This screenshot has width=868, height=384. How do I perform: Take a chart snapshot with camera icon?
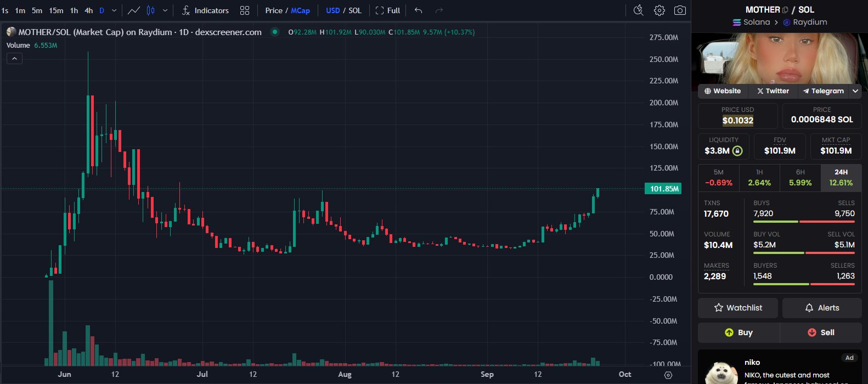click(x=680, y=10)
